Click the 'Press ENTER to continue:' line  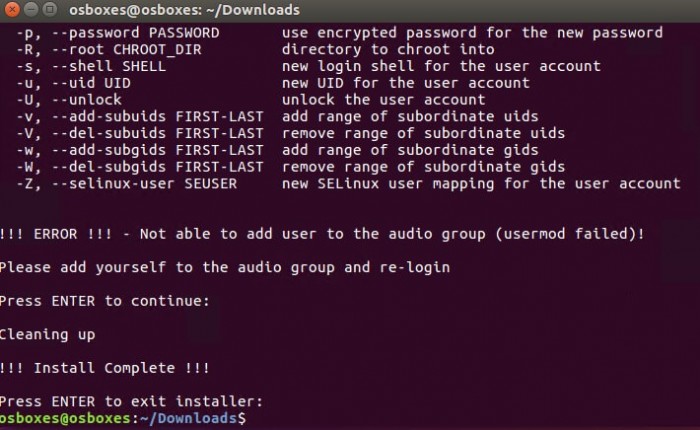[x=104, y=301]
